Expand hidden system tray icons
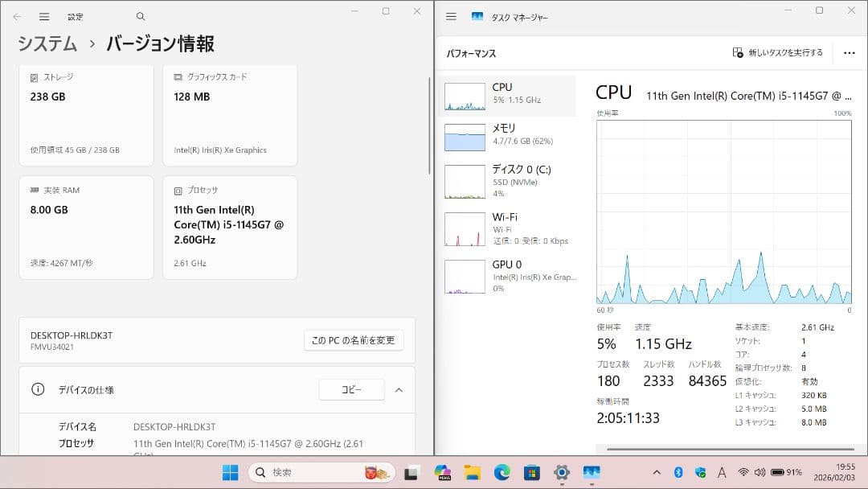The width and height of the screenshot is (868, 489). 657,473
